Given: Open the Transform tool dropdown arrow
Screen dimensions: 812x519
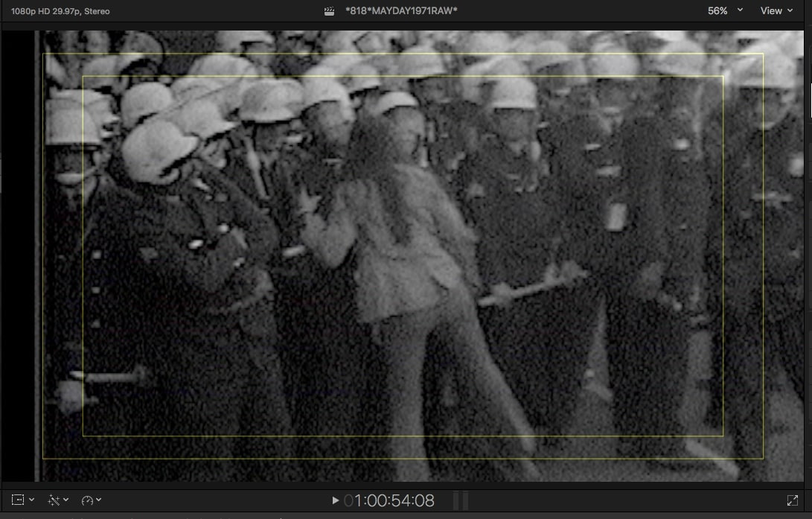Looking at the screenshot, I should tap(31, 500).
